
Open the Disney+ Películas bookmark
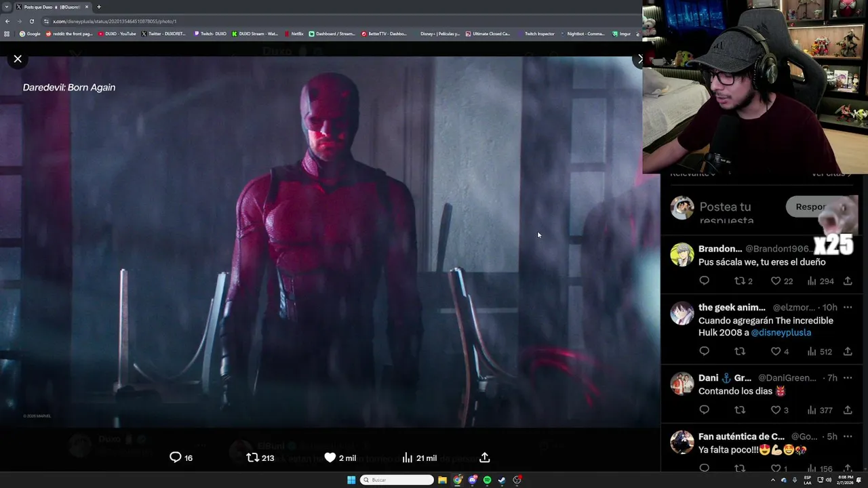pos(436,33)
